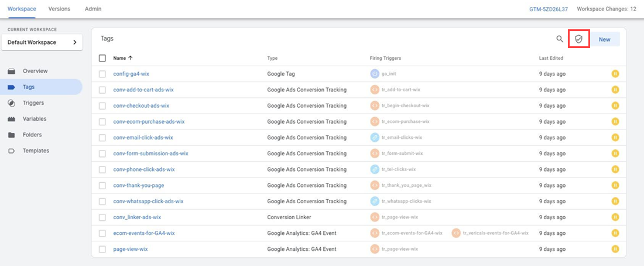Open the Versions tab
This screenshot has width=644, height=266.
coord(59,9)
